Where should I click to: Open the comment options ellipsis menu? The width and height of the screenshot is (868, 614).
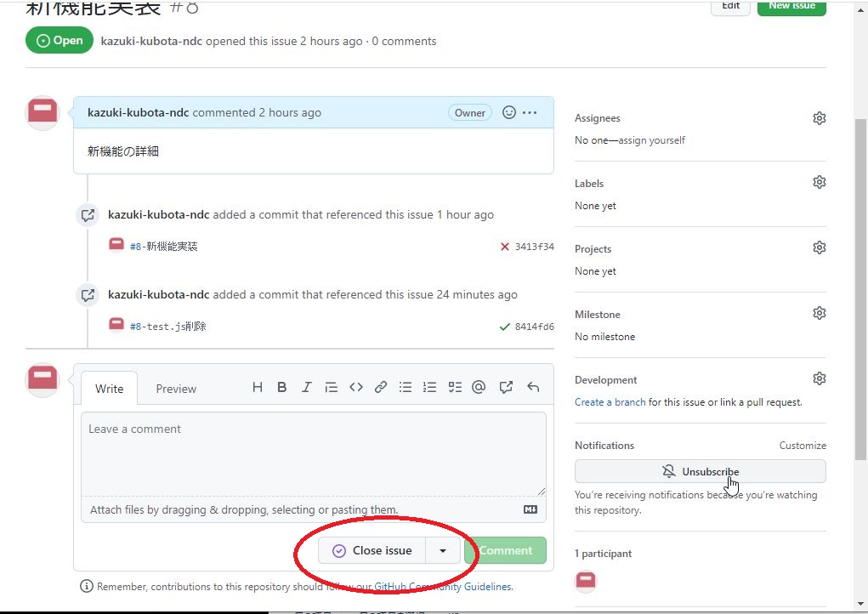point(530,112)
